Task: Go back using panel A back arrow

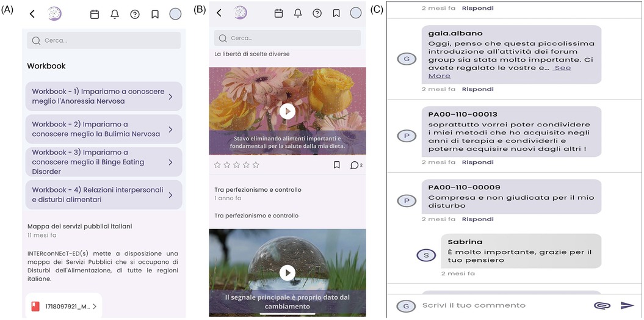Action: (x=32, y=14)
